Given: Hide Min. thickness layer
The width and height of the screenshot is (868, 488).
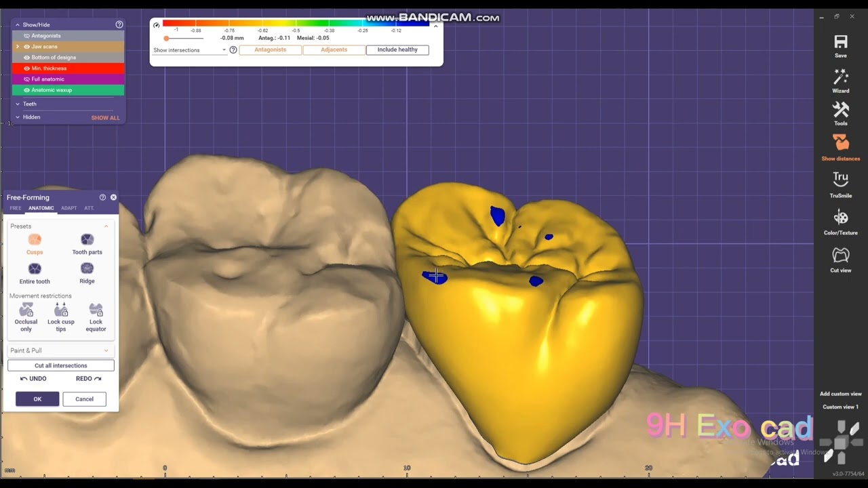Looking at the screenshot, I should tap(27, 68).
